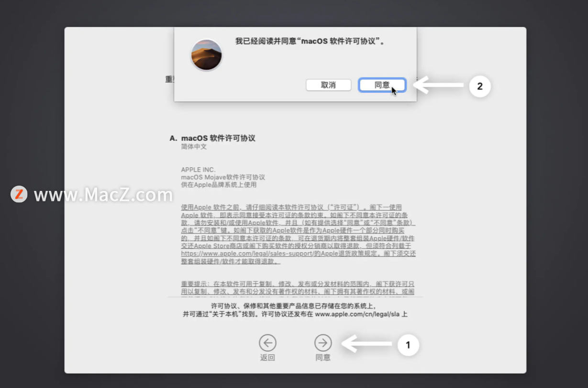The image size is (588, 388).
Task: Click the 取消 button in the dialog
Action: pos(328,85)
